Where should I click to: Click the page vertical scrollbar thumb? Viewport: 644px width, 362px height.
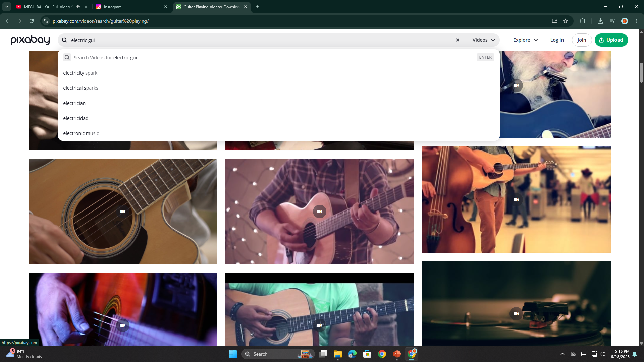(x=641, y=72)
